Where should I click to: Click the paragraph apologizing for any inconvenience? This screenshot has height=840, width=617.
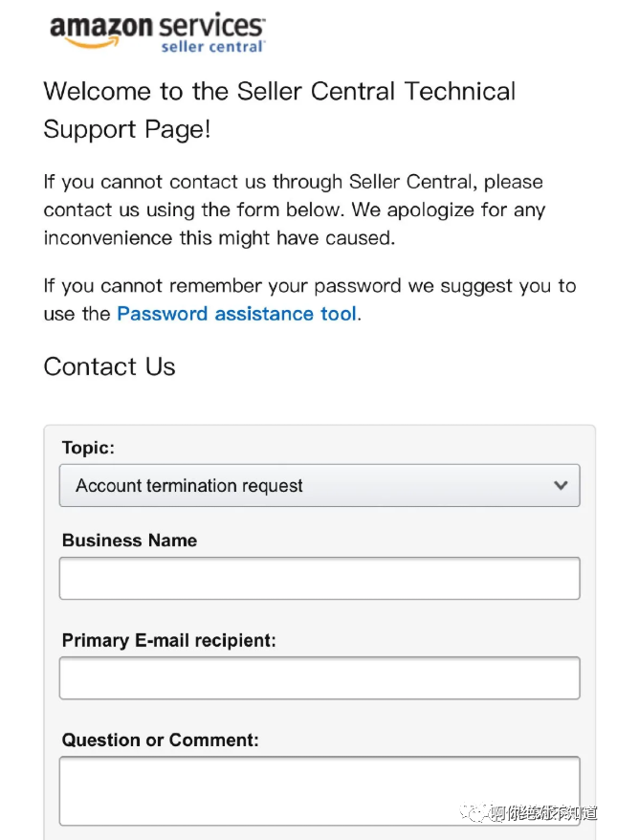point(293,210)
